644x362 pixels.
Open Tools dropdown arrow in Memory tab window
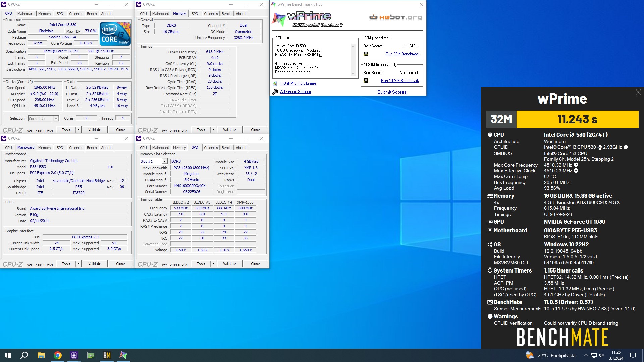point(213,130)
